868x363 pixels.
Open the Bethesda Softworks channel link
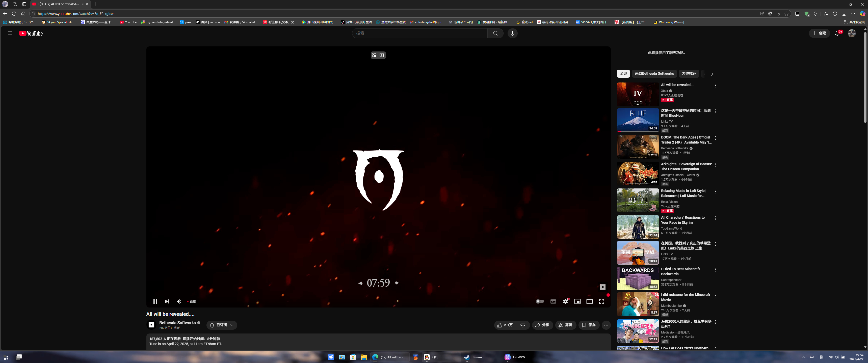[x=177, y=323]
